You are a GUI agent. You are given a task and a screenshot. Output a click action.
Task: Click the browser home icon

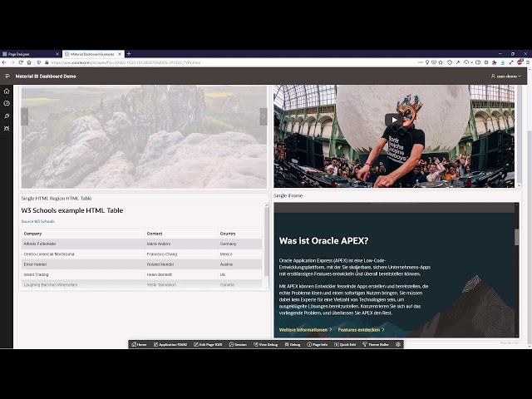(29, 62)
